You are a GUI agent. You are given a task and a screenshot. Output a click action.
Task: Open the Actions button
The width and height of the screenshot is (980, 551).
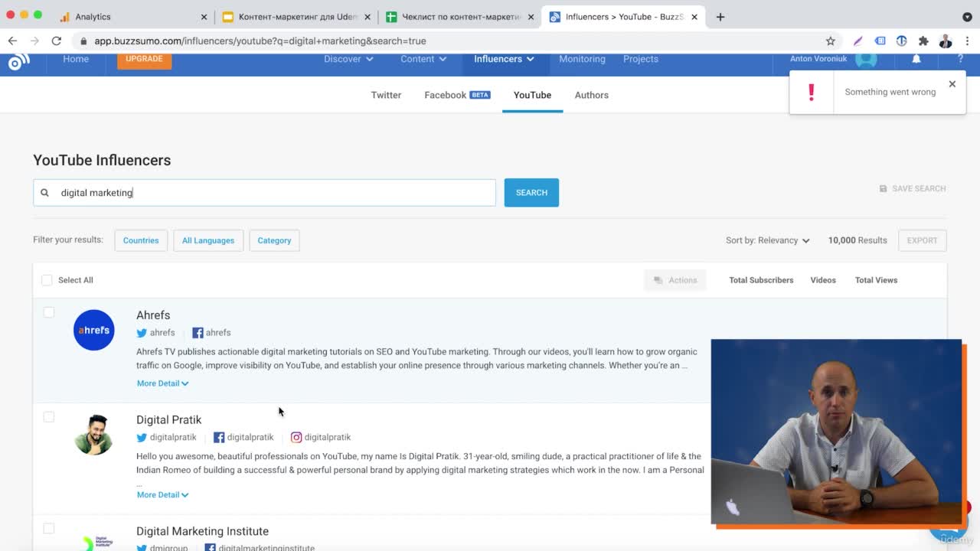[675, 280]
